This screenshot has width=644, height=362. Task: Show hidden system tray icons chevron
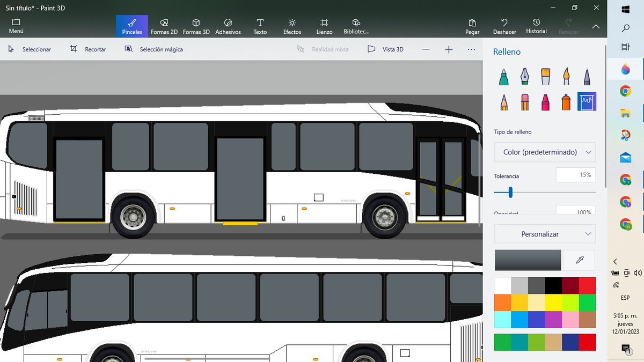click(615, 262)
